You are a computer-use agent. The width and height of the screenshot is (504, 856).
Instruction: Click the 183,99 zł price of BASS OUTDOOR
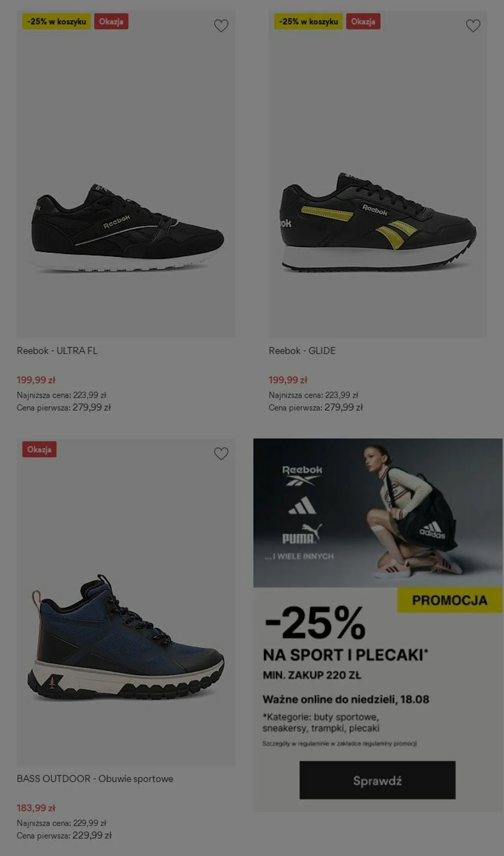pos(36,808)
